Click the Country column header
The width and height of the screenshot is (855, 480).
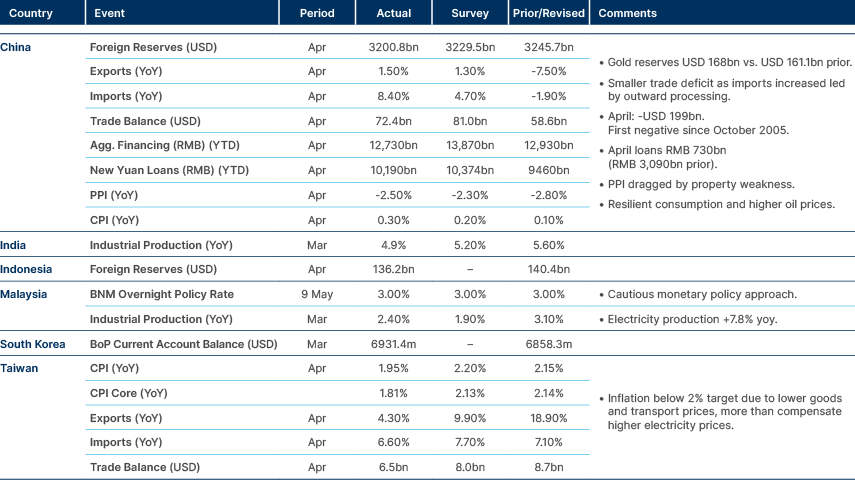pyautogui.click(x=31, y=14)
